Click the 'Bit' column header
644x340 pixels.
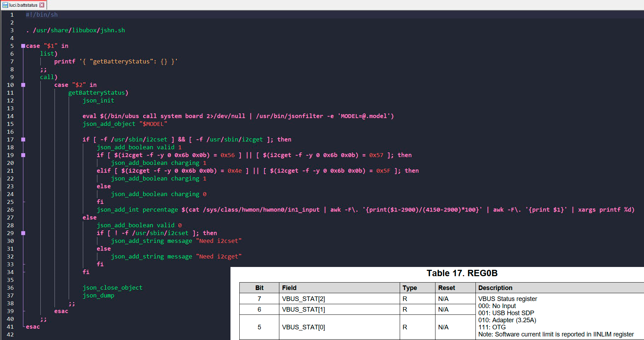click(259, 288)
